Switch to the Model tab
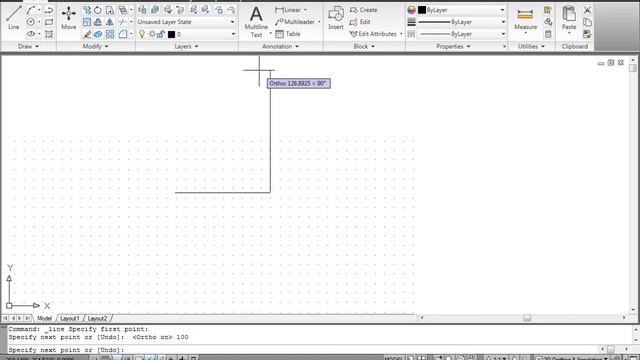Screen dimensions: 640x360 (44, 318)
